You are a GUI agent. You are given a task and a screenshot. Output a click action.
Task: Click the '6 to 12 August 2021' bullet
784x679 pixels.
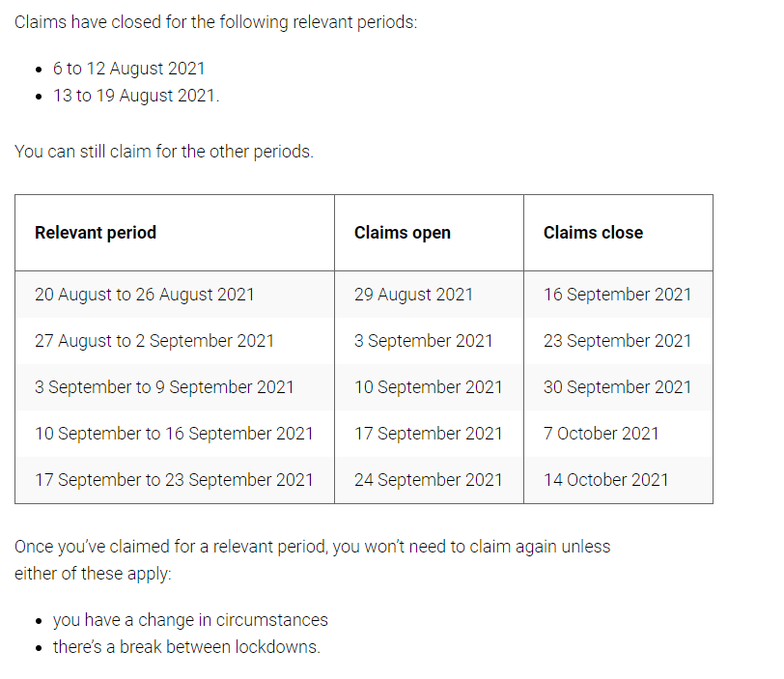(129, 69)
